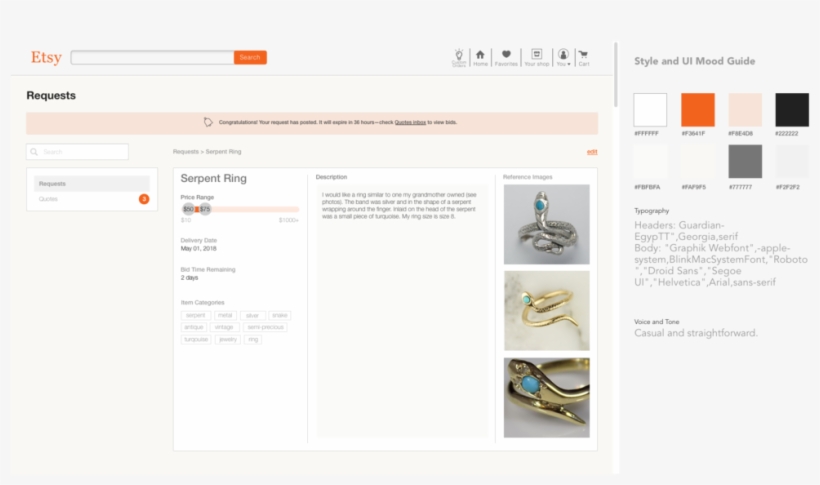Screen dimensions: 820x485
Task: Open Your shop storefront icon
Action: click(537, 57)
